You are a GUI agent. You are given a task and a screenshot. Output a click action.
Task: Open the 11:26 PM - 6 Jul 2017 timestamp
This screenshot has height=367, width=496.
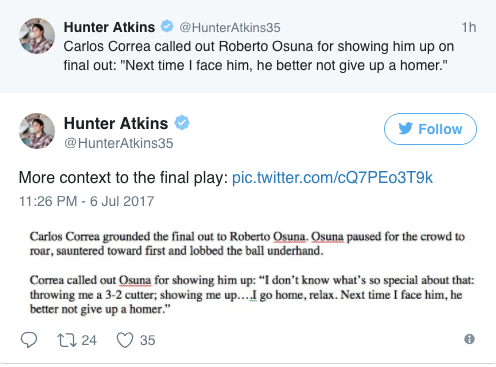click(87, 201)
